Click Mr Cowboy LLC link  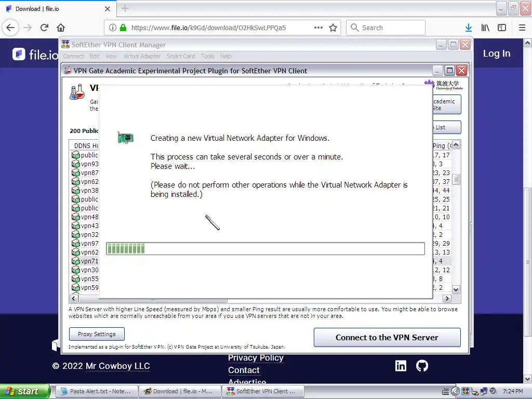118,366
